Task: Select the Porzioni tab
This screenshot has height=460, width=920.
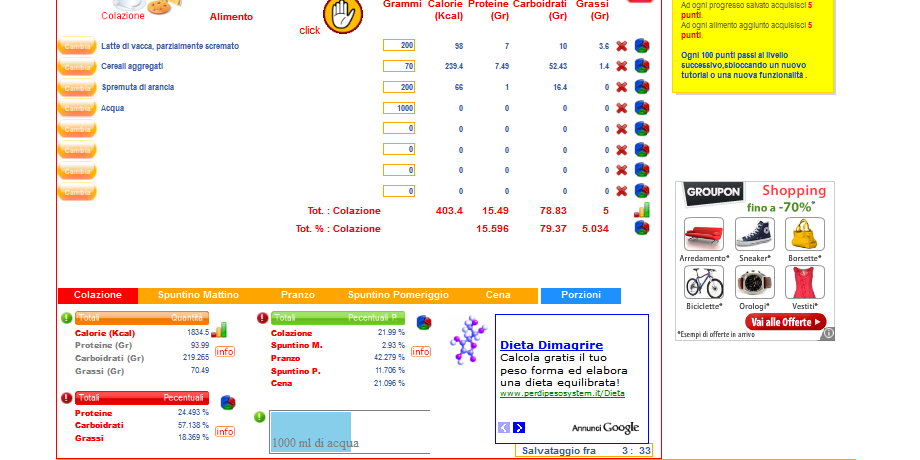Action: (581, 296)
